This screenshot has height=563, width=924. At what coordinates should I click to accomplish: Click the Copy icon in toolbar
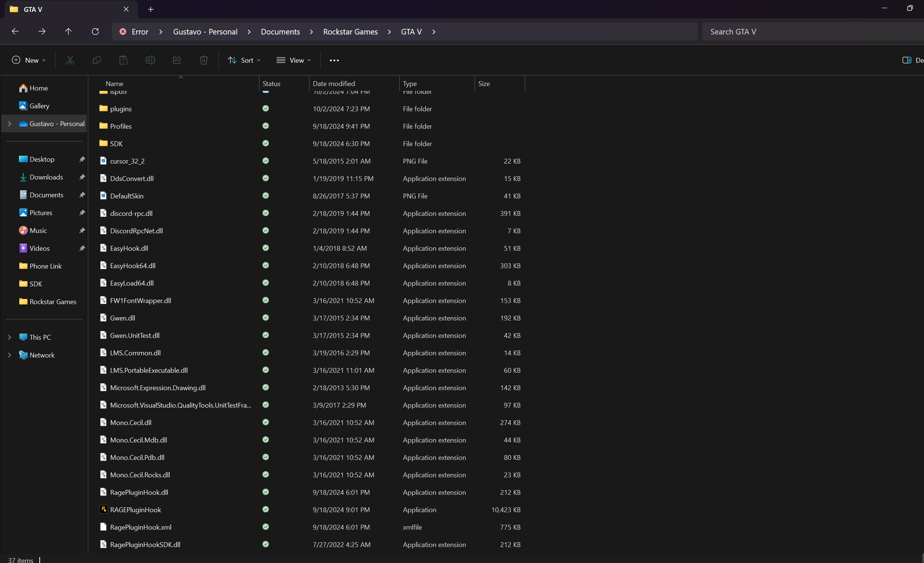97,60
